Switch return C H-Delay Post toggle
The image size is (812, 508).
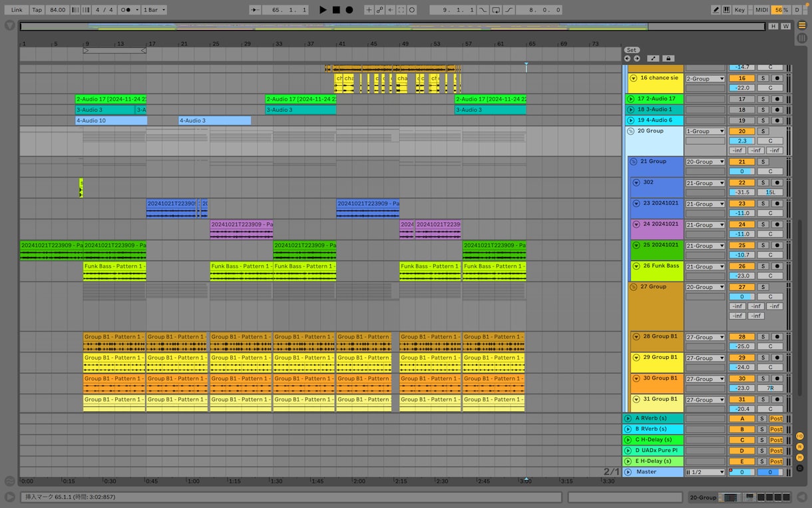(x=776, y=440)
